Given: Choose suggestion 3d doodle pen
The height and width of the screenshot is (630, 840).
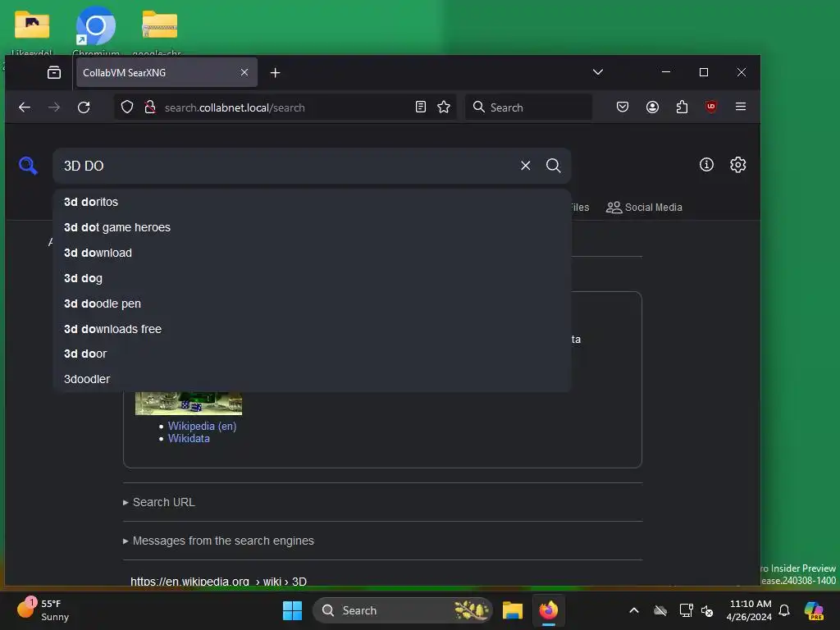Looking at the screenshot, I should pos(312,304).
